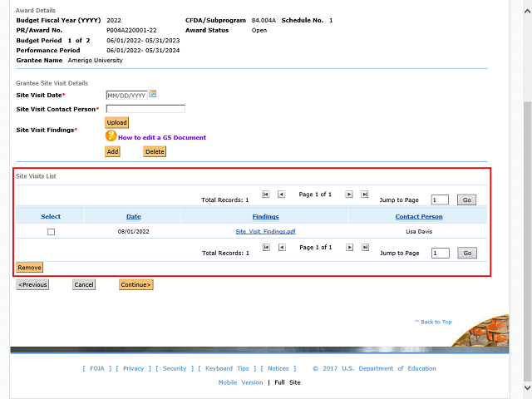Check the box for 08/01/2022 site visit
Screen dimensions: 532x399
(x=52, y=232)
